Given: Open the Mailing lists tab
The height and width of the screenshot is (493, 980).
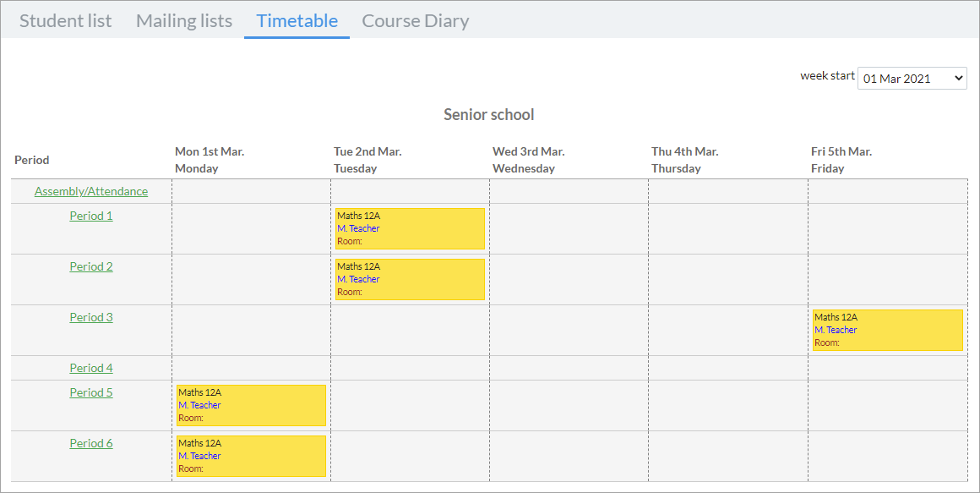Looking at the screenshot, I should click(184, 20).
